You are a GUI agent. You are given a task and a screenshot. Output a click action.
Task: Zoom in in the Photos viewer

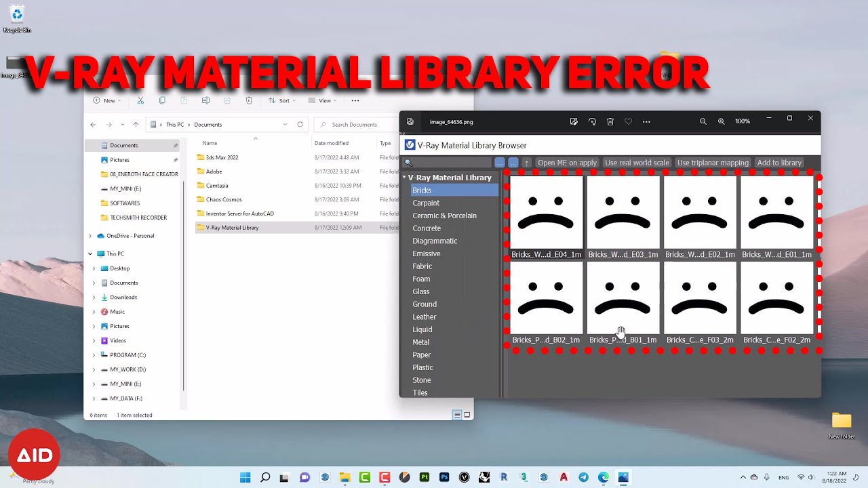[x=721, y=121]
